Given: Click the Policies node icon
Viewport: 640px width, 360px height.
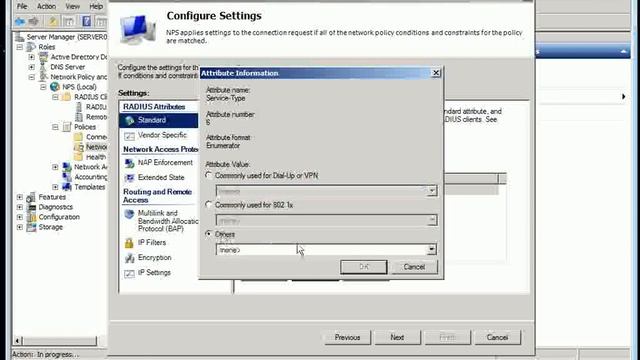Looking at the screenshot, I should coord(67,127).
